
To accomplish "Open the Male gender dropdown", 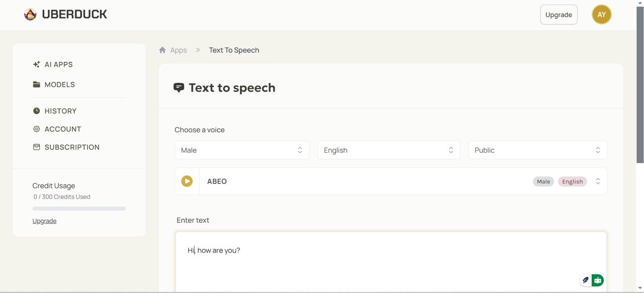I will 242,150.
